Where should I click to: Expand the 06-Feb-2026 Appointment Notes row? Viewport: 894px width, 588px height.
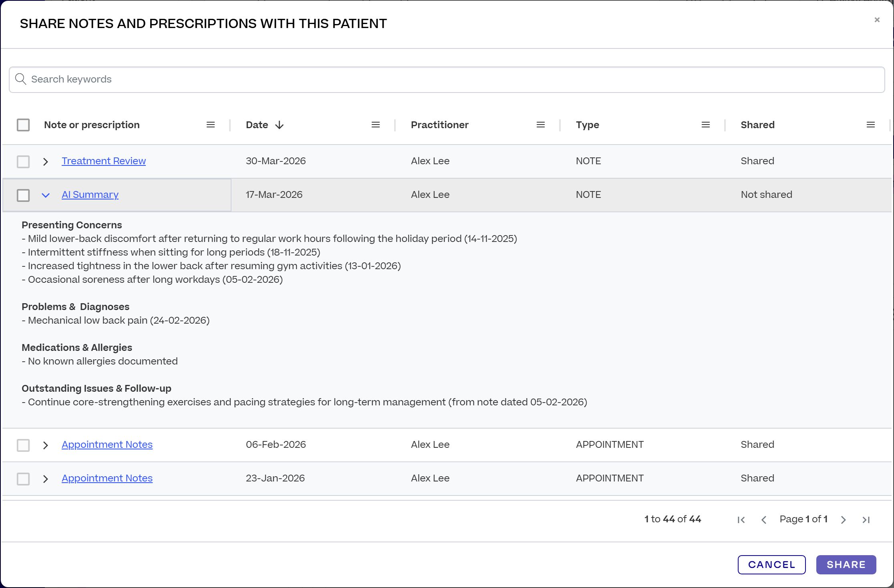pos(46,445)
